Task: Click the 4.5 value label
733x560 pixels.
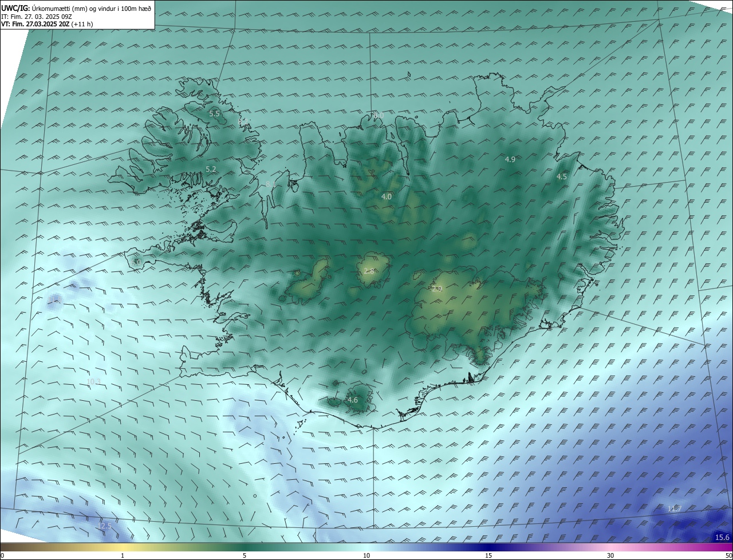Action: pyautogui.click(x=562, y=177)
